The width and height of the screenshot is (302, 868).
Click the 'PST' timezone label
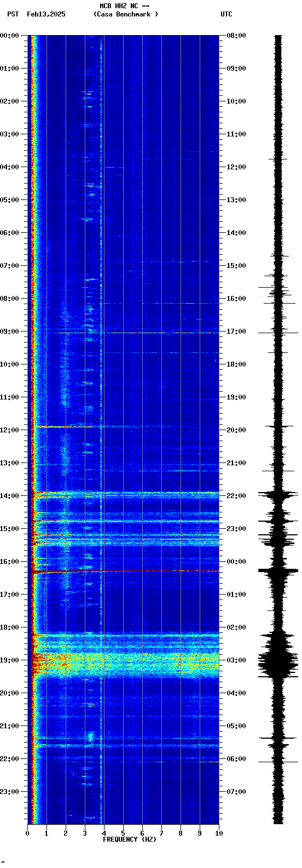(13, 14)
